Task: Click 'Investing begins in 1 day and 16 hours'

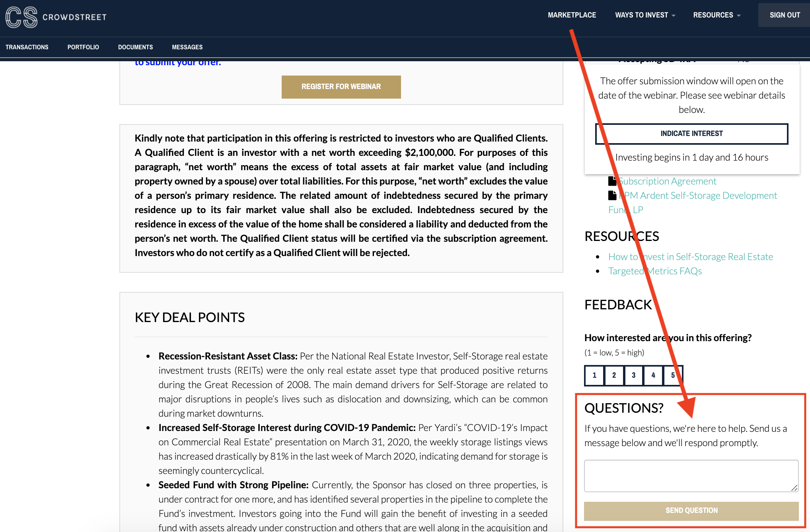Action: 691,157
